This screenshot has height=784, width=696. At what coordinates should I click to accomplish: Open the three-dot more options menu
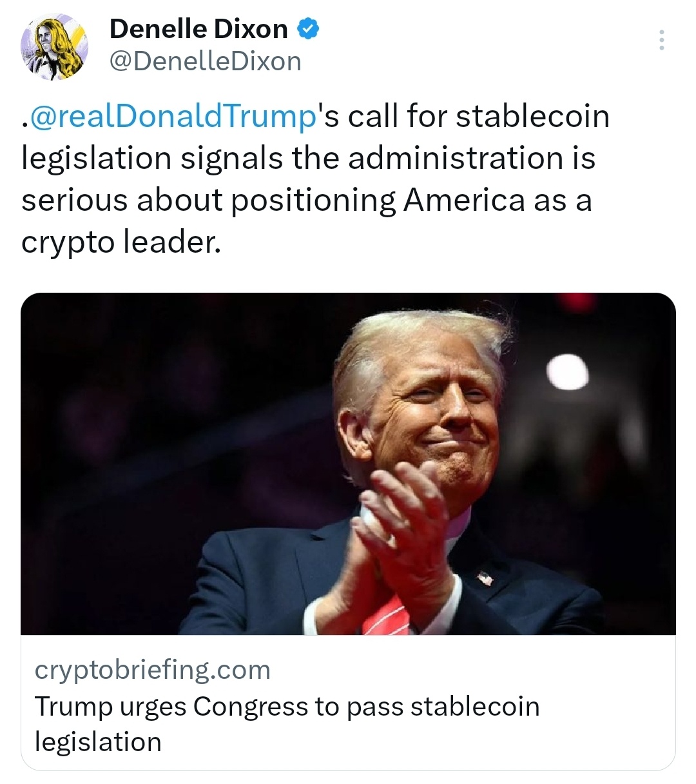tap(661, 40)
